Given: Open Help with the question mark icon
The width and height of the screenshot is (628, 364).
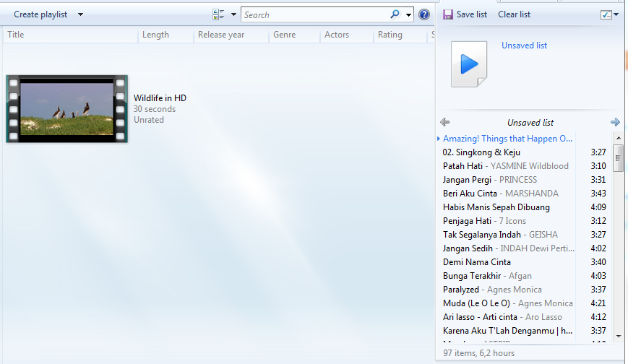Looking at the screenshot, I should point(424,14).
